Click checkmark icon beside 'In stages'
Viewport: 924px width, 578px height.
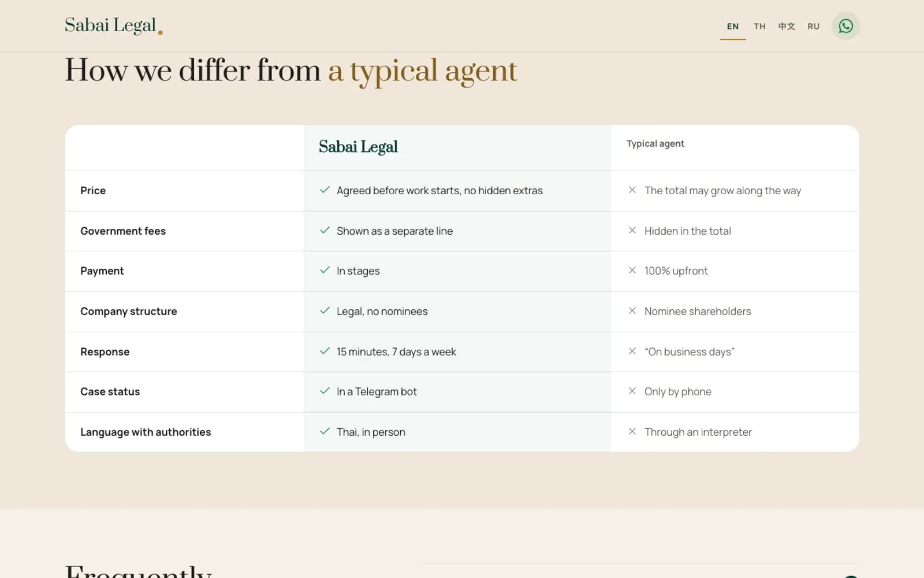click(x=325, y=271)
